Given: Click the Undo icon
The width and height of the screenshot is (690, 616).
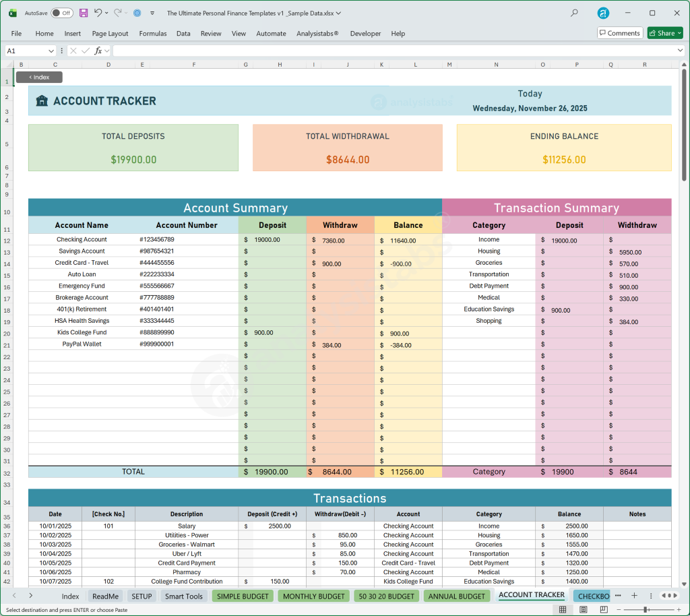Looking at the screenshot, I should 98,13.
